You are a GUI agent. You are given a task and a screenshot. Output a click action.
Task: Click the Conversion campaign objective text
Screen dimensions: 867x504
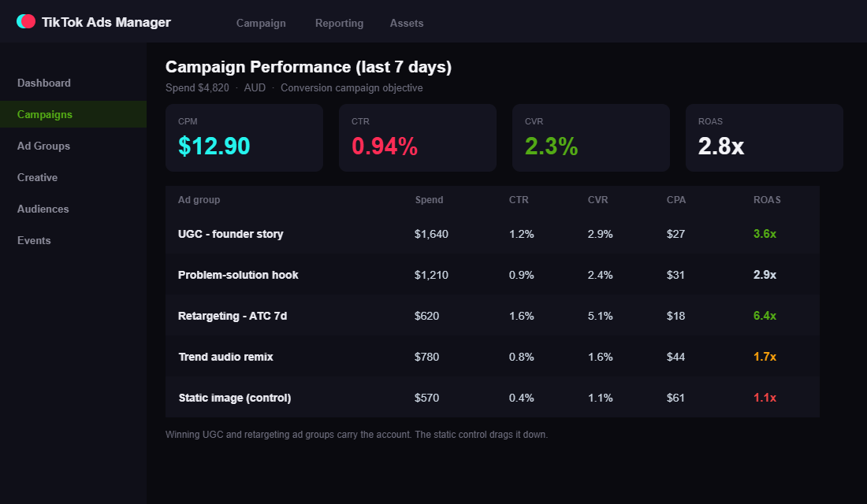click(352, 88)
